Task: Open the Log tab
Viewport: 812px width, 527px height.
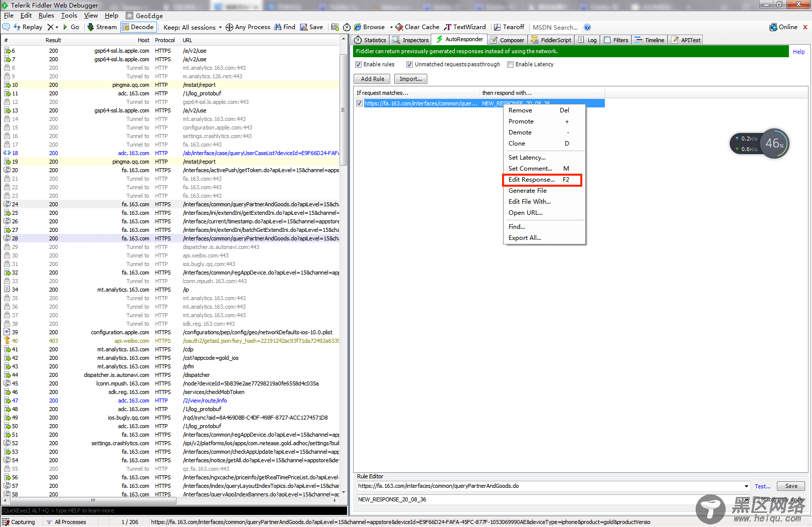Action: point(587,40)
